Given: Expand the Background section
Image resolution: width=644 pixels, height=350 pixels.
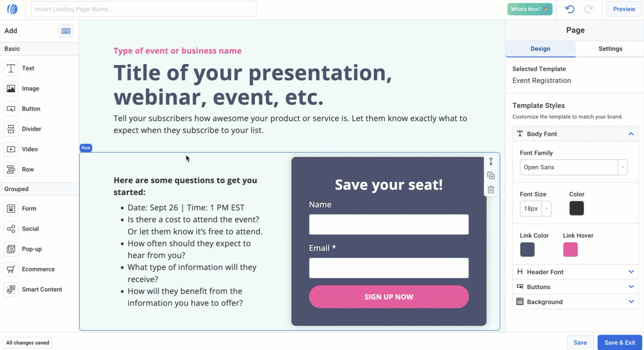Looking at the screenshot, I should pyautogui.click(x=575, y=302).
